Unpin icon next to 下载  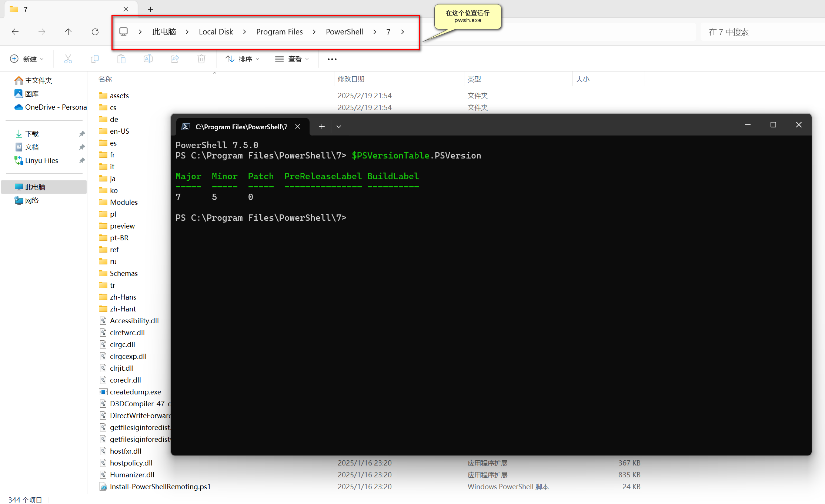pyautogui.click(x=82, y=134)
